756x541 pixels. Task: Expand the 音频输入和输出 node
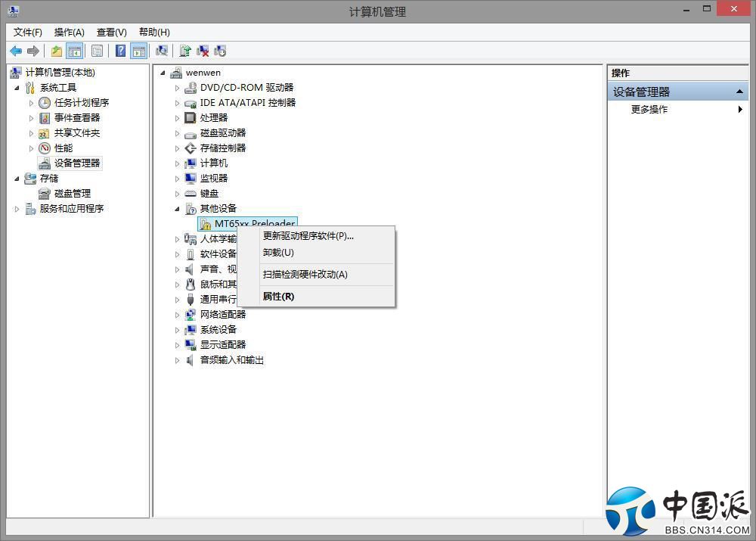(177, 360)
